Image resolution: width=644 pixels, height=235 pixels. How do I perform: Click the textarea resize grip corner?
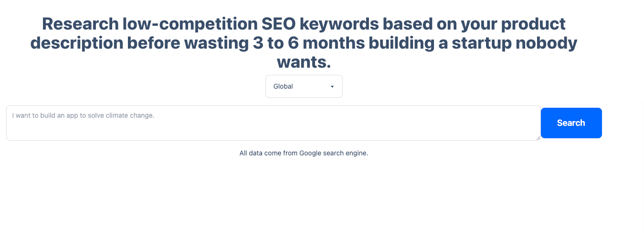(x=538, y=138)
